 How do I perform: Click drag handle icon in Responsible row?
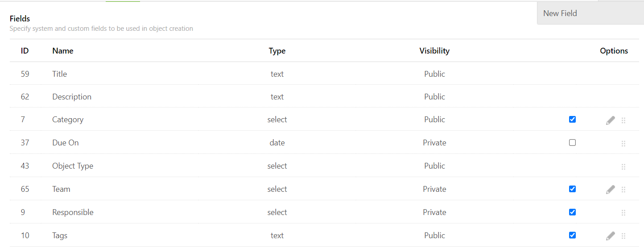pos(623,213)
